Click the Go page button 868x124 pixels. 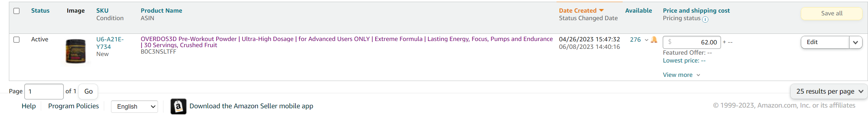tap(88, 91)
